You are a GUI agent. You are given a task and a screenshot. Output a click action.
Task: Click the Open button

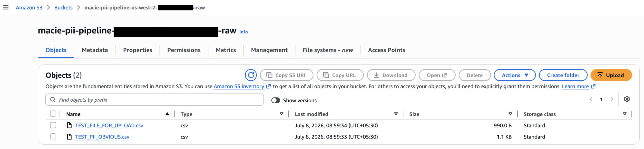point(437,75)
